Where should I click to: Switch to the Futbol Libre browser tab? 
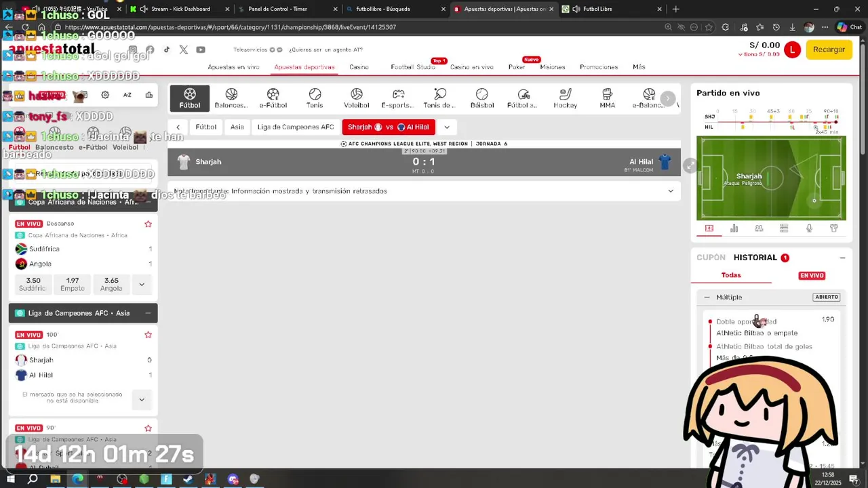tap(613, 9)
